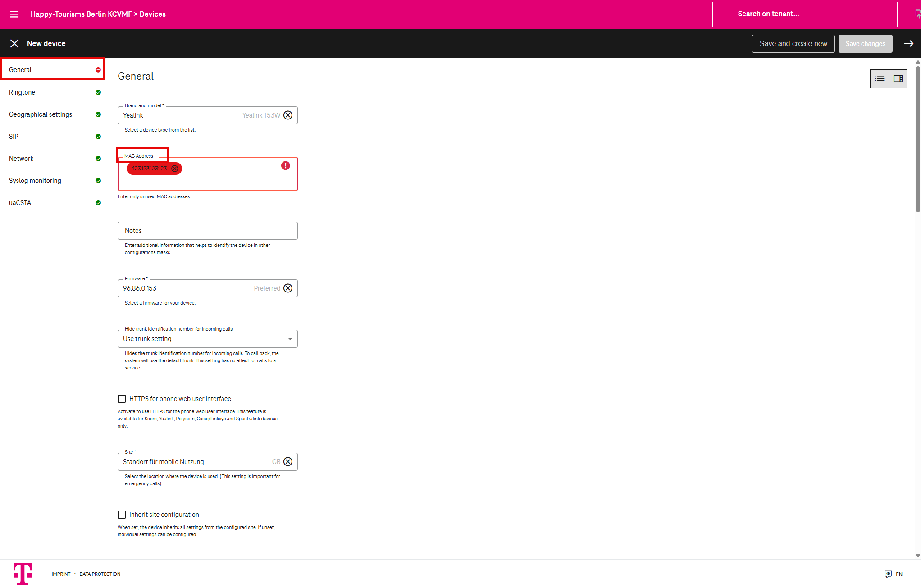The height and width of the screenshot is (588, 921).
Task: Clear the firmware 96.86.0.153 selection
Action: (x=288, y=288)
